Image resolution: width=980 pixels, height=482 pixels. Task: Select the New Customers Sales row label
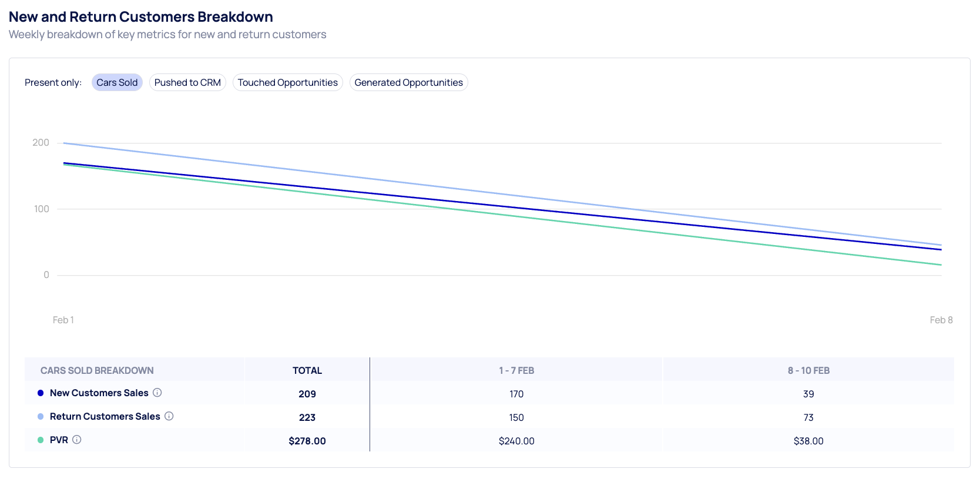[99, 393]
